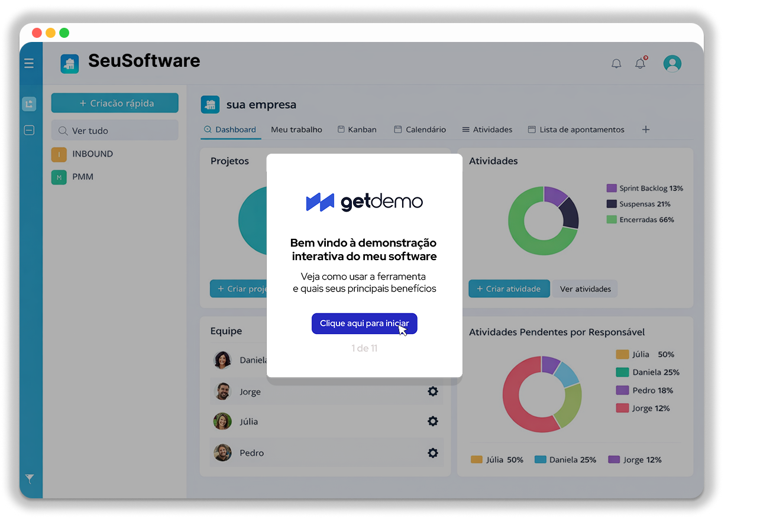Click the Criação rápida button
The width and height of the screenshot is (773, 532).
coord(115,103)
